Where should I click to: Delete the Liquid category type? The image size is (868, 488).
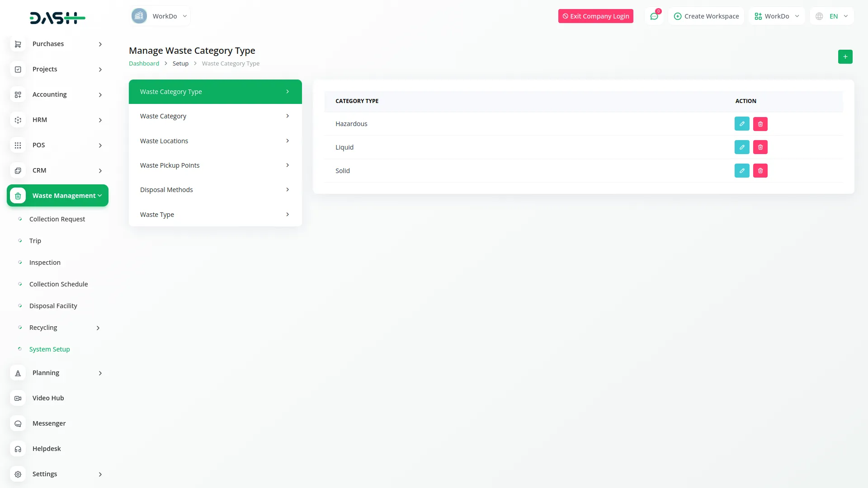tap(760, 147)
